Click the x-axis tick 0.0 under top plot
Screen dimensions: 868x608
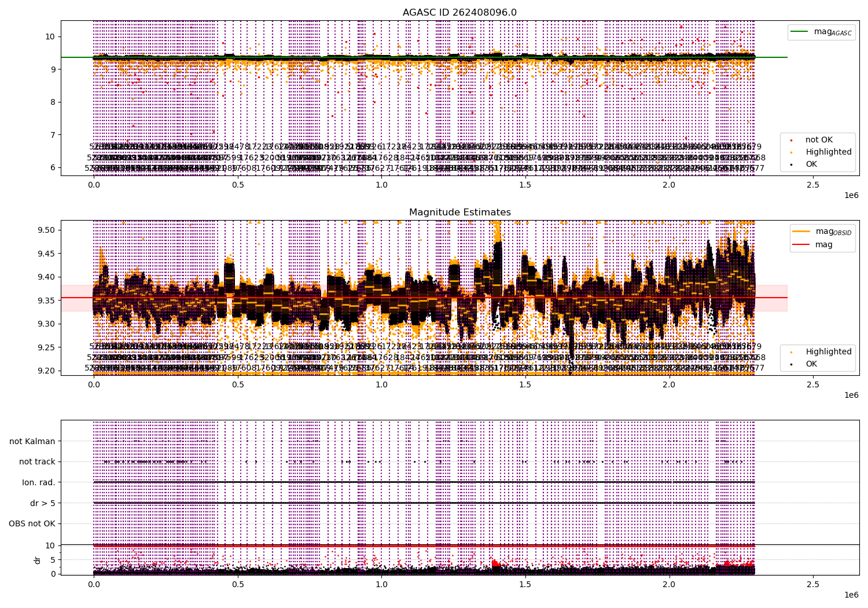point(93,185)
